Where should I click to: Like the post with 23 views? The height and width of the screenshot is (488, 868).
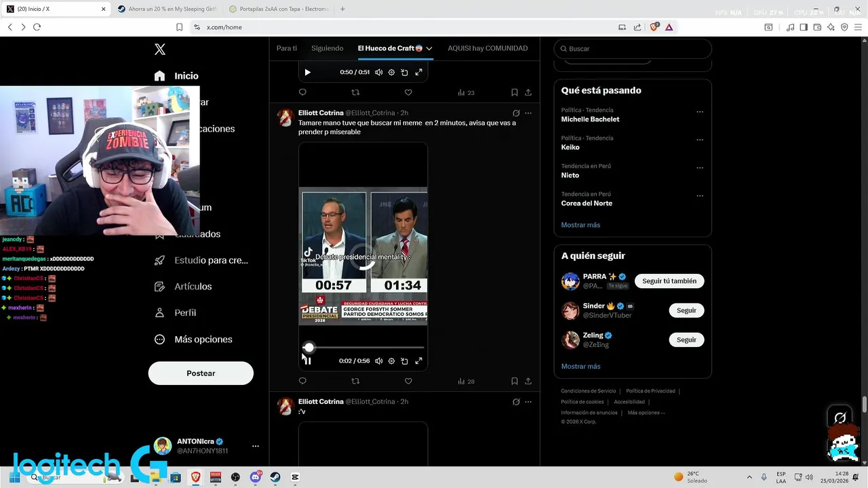(x=408, y=93)
